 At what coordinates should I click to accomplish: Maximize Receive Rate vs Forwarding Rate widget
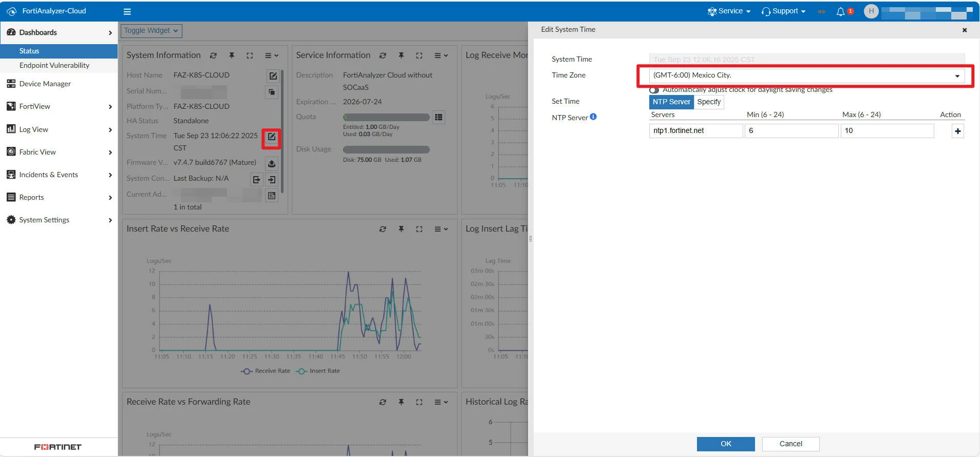[x=419, y=402]
